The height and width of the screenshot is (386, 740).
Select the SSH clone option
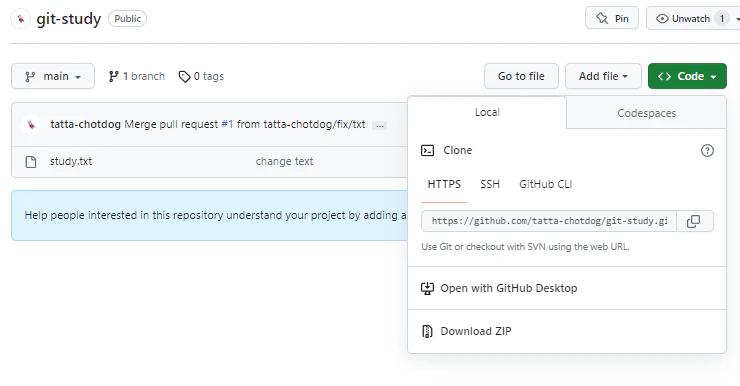coord(490,184)
